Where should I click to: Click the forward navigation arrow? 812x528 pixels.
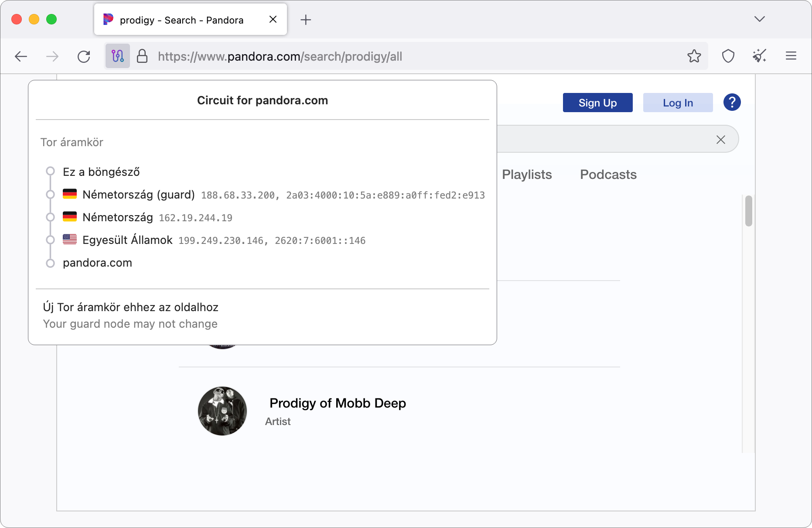click(x=52, y=56)
